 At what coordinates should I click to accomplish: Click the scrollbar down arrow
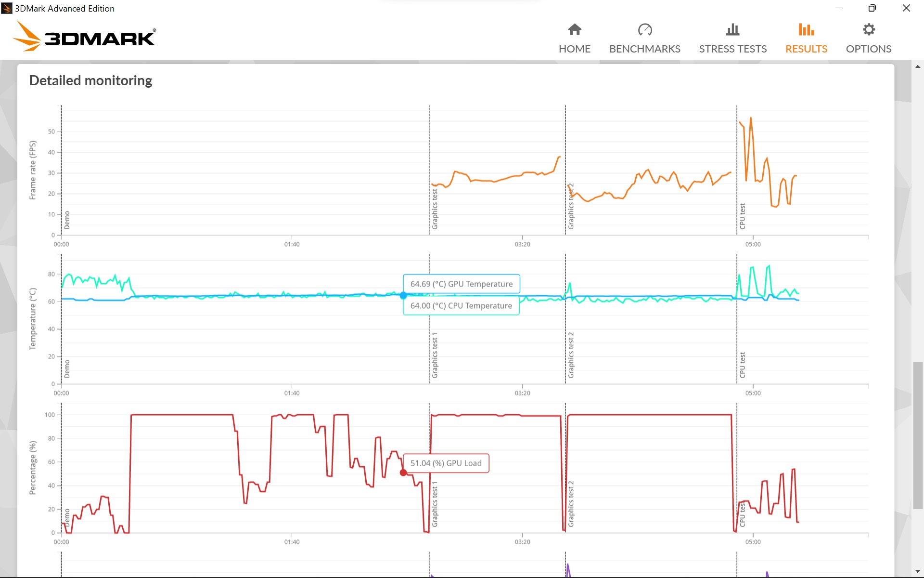point(918,571)
